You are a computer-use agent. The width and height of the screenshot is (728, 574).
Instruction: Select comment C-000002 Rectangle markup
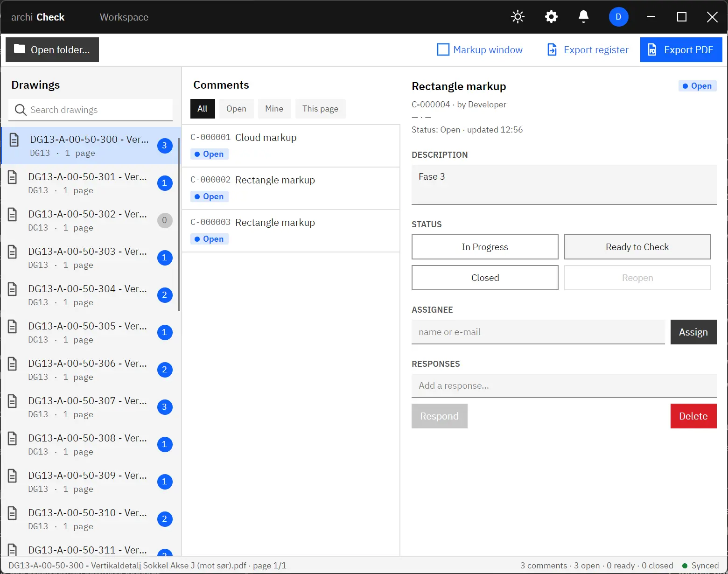click(291, 188)
